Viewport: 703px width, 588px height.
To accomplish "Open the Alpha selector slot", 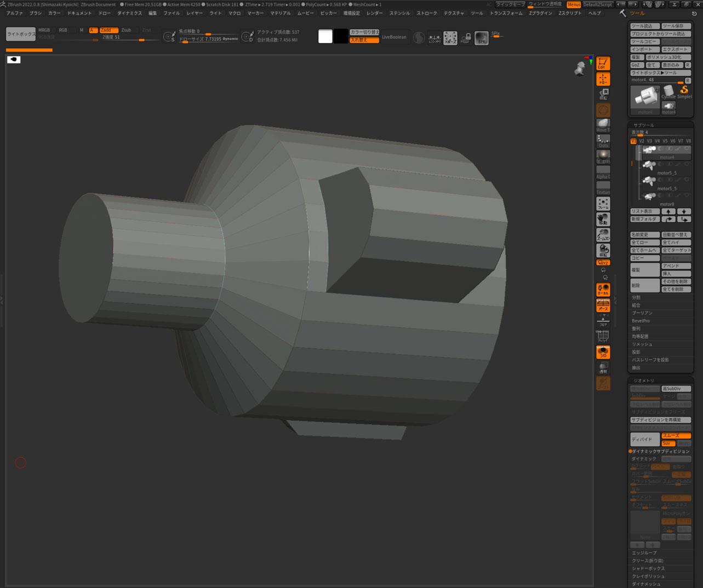I will coord(603,172).
